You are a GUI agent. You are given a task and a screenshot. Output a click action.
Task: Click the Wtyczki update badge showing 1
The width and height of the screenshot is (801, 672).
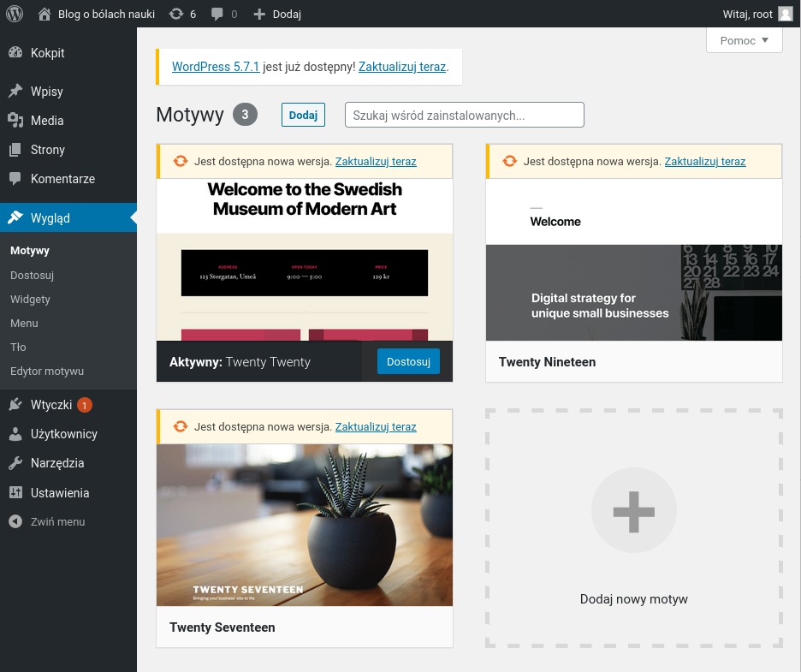(x=84, y=405)
